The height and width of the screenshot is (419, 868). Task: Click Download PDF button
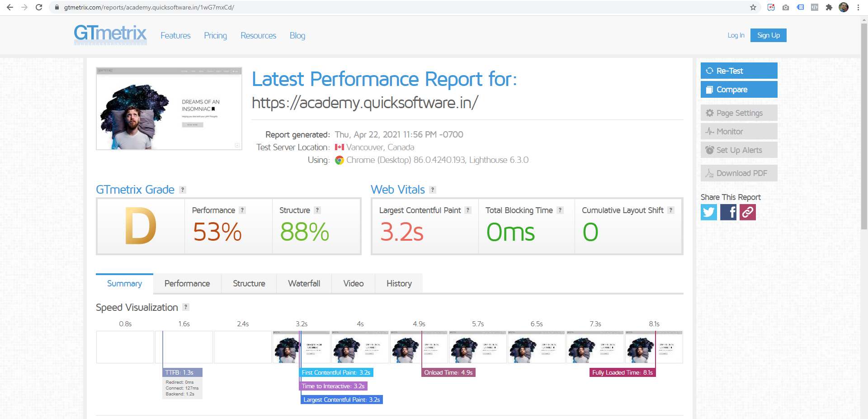point(739,173)
